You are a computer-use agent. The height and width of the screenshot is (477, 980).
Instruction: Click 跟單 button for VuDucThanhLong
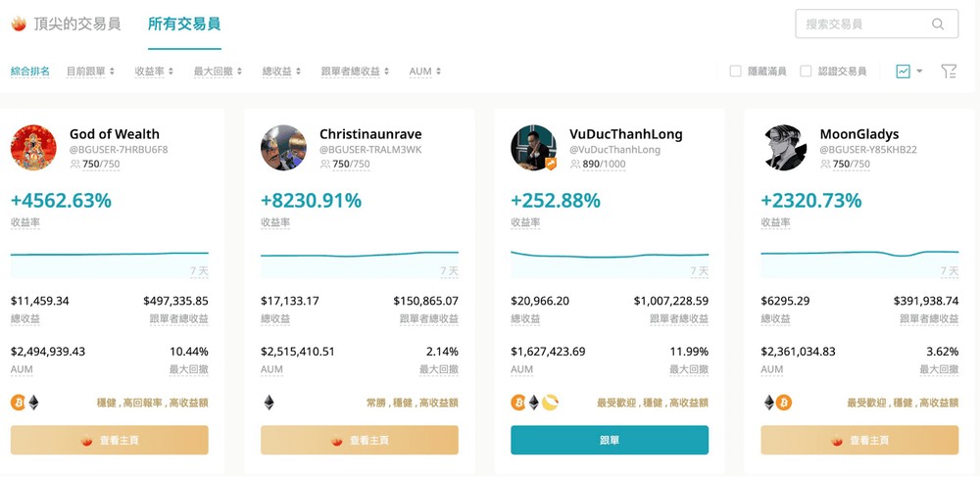pyautogui.click(x=610, y=440)
